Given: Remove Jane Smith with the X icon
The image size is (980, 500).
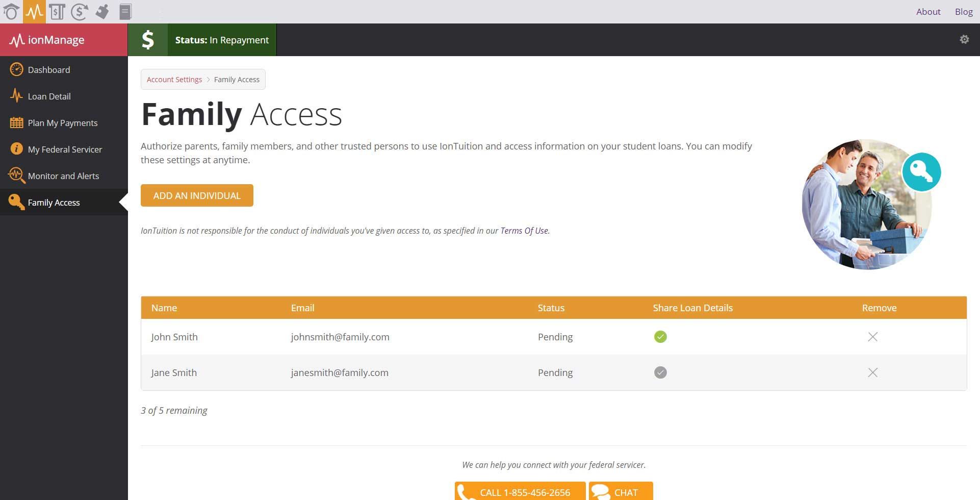Looking at the screenshot, I should click(x=873, y=372).
